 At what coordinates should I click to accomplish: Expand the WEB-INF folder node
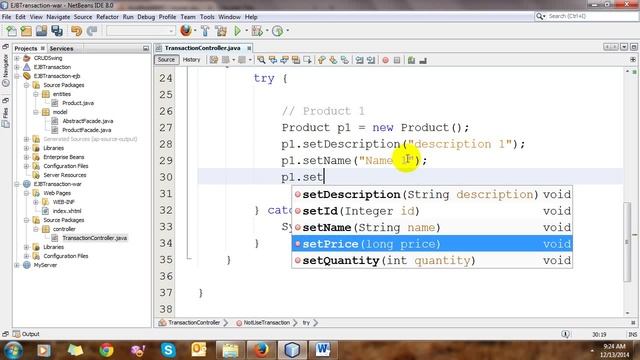pyautogui.click(x=36, y=202)
